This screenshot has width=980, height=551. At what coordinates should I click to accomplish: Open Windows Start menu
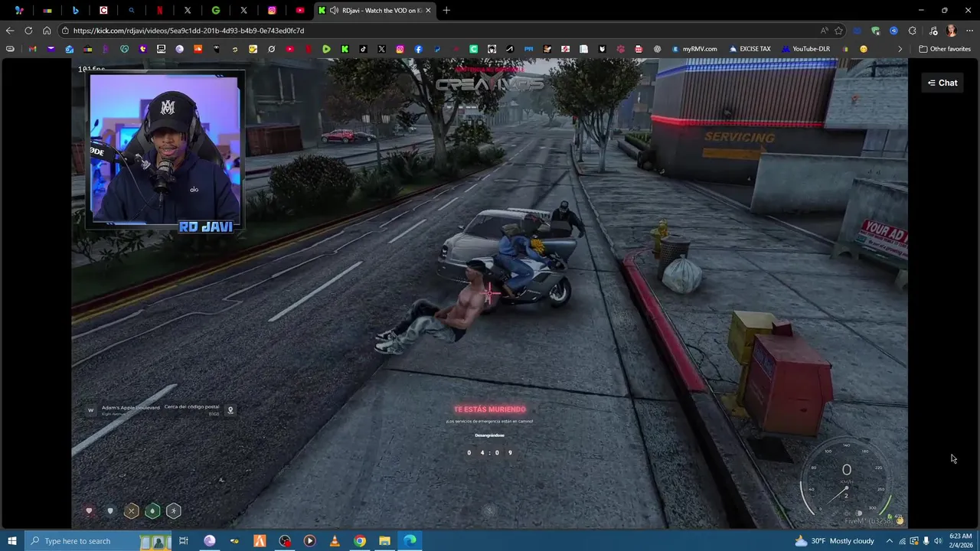click(x=11, y=541)
